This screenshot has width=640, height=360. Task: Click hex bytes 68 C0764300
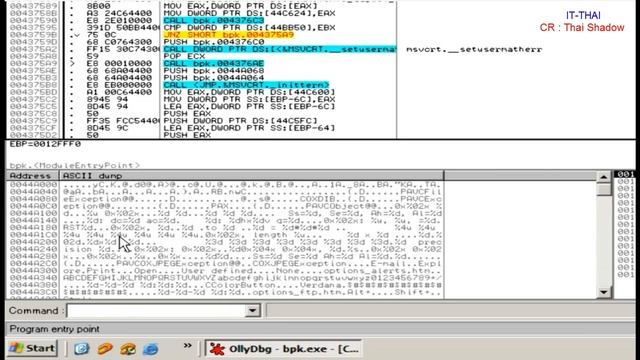119,42
